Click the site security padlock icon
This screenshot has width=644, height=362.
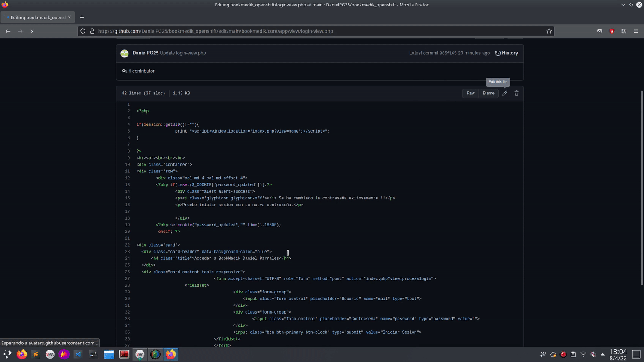pos(92,31)
